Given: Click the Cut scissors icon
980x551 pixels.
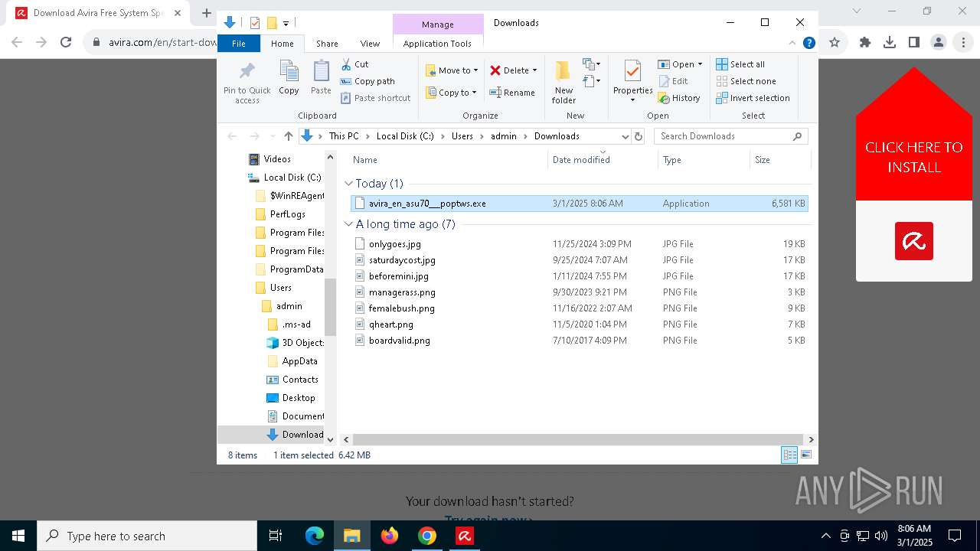Looking at the screenshot, I should click(x=346, y=64).
